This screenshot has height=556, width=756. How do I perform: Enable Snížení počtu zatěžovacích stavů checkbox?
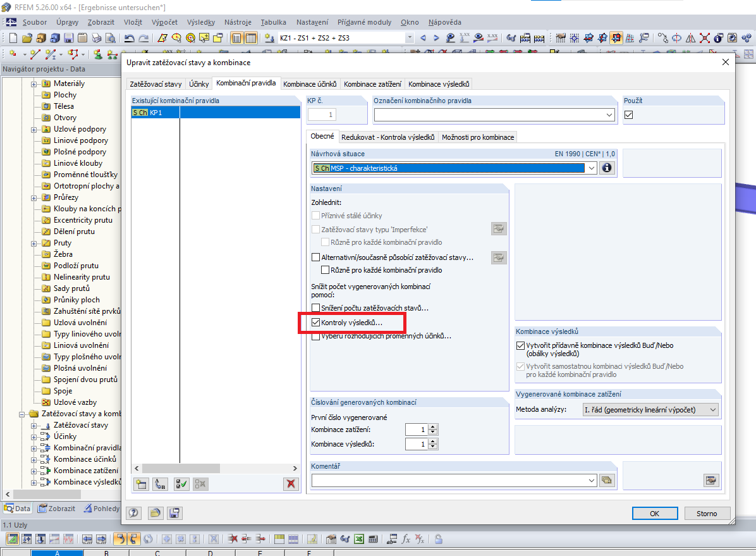pyautogui.click(x=316, y=308)
